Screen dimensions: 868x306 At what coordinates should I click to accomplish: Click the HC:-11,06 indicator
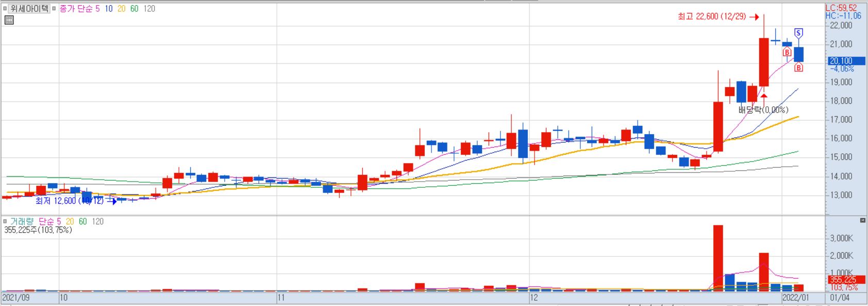tap(843, 15)
